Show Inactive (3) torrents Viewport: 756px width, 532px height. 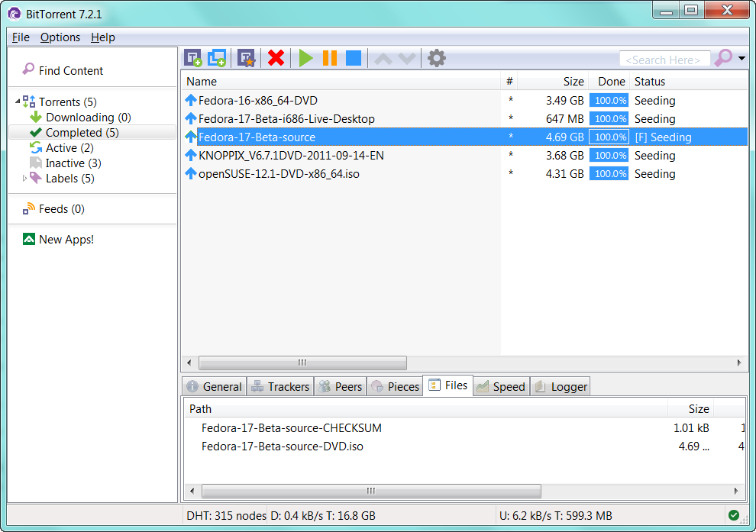click(73, 163)
